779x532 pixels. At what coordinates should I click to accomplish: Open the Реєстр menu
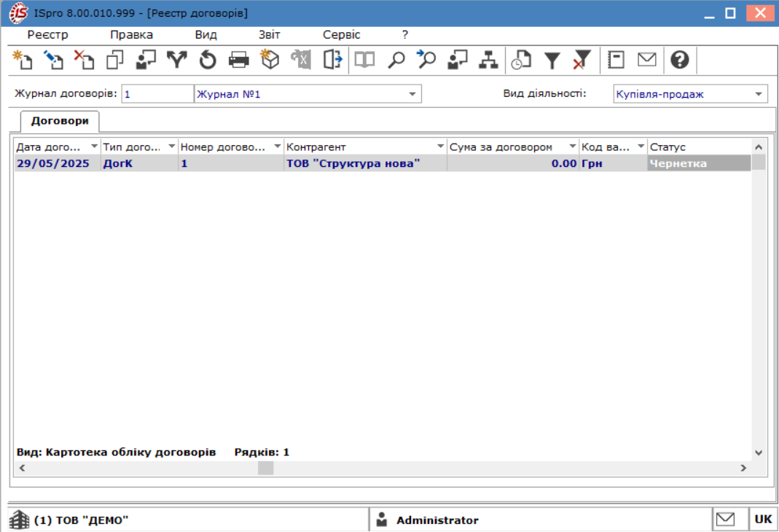(x=47, y=35)
